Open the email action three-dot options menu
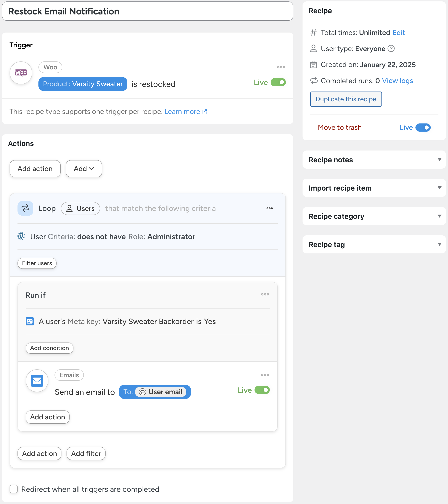 coord(265,375)
